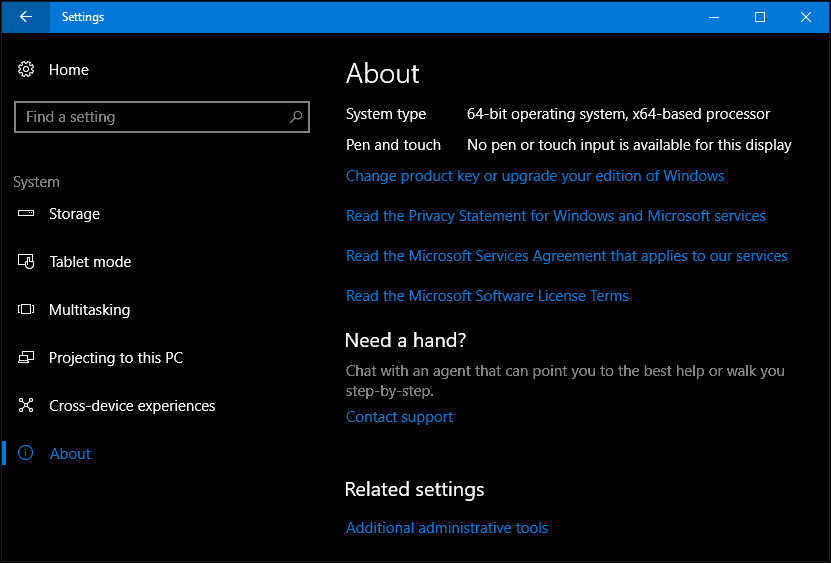Viewport: 831px width, 563px height.
Task: Click the Home gear icon
Action: click(x=26, y=69)
